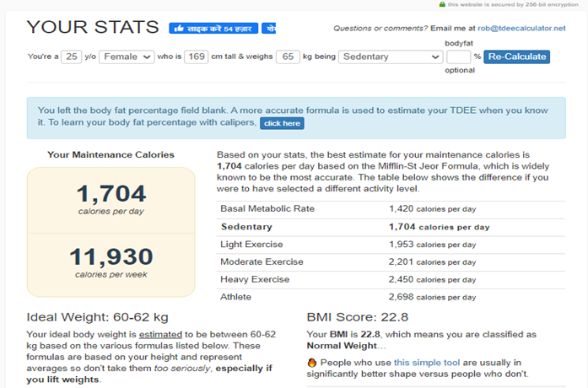Viewport: 588px width, 388px height.
Task: Click the Facebook share button beside like
Action: click(x=269, y=28)
